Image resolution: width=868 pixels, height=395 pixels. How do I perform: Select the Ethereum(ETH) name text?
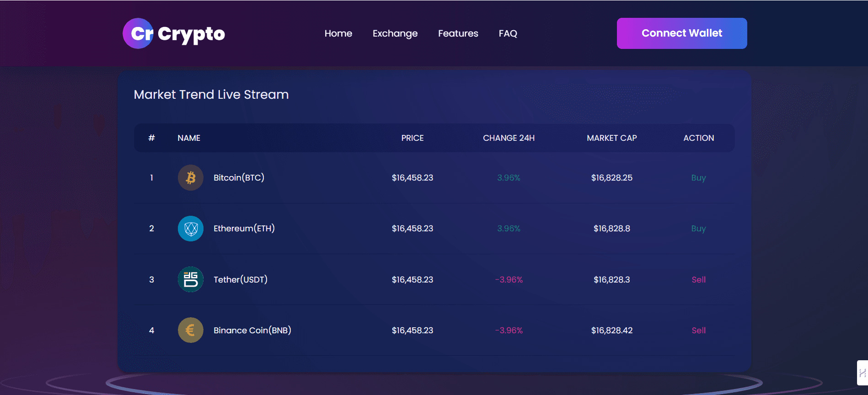pyautogui.click(x=244, y=228)
